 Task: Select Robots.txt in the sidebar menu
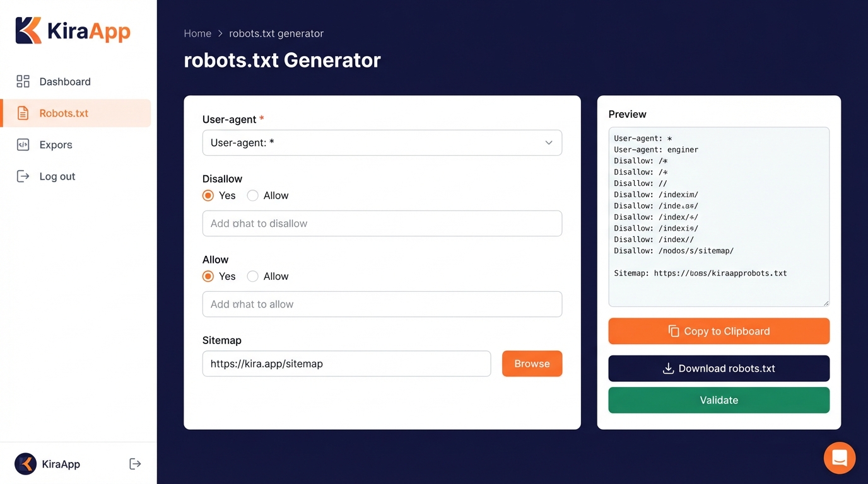coord(64,113)
